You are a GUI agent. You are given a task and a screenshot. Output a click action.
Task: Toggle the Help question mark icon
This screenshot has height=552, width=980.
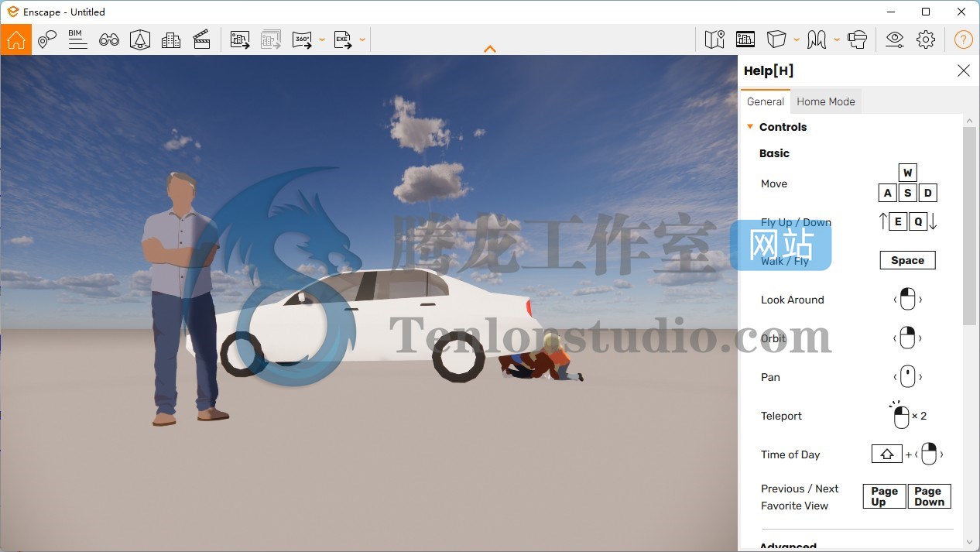963,39
